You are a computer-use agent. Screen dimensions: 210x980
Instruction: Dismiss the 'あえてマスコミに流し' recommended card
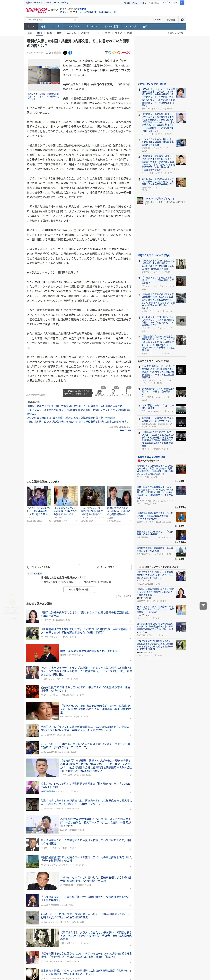(50, 521)
